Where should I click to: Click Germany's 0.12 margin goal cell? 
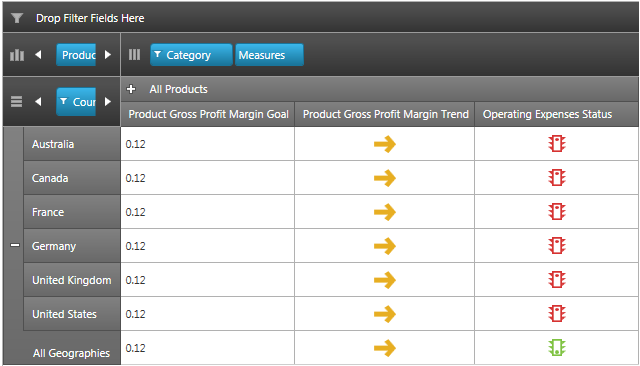point(207,246)
